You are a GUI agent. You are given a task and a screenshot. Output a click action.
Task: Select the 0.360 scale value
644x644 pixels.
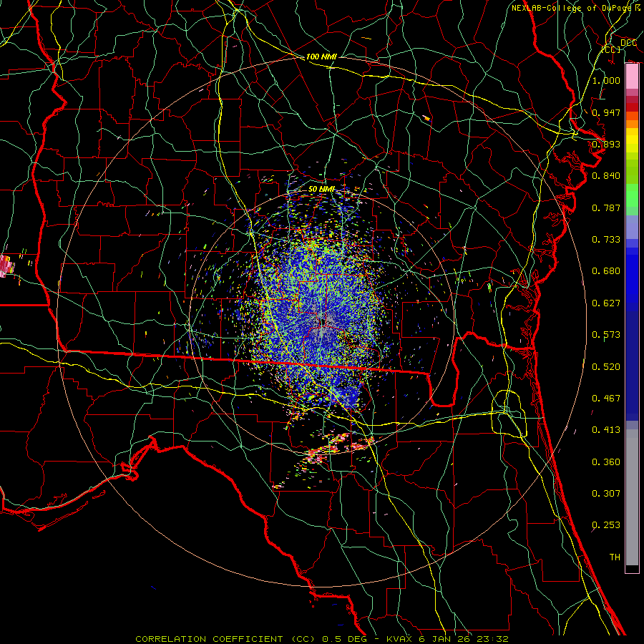[606, 462]
